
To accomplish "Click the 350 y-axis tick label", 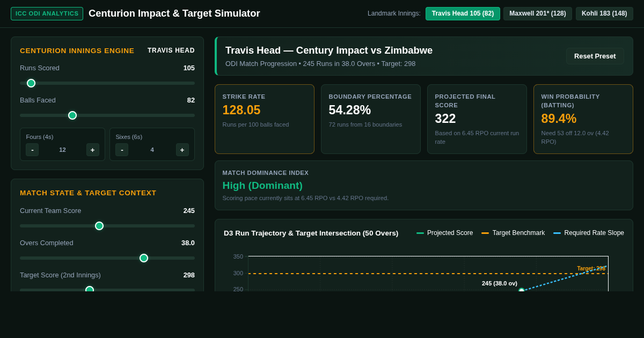I will pyautogui.click(x=238, y=256).
